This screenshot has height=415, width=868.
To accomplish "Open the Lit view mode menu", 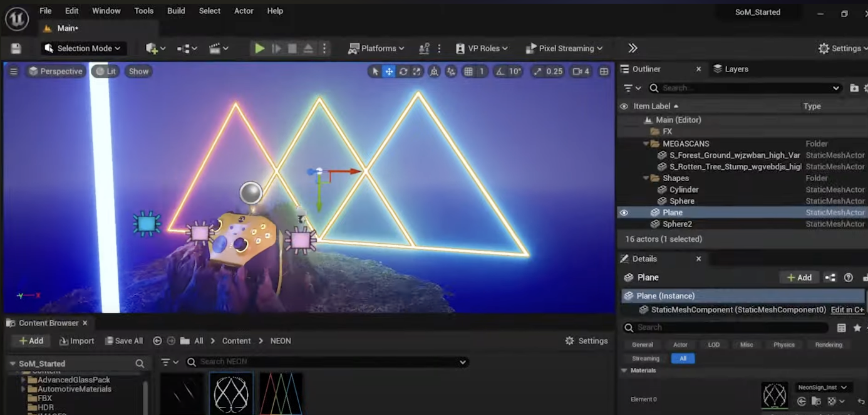I will click(105, 71).
